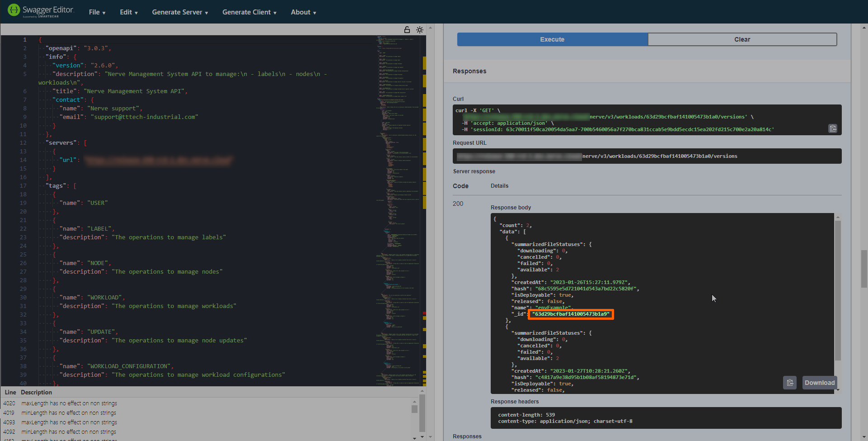
Task: Clear the server response
Action: (742, 39)
